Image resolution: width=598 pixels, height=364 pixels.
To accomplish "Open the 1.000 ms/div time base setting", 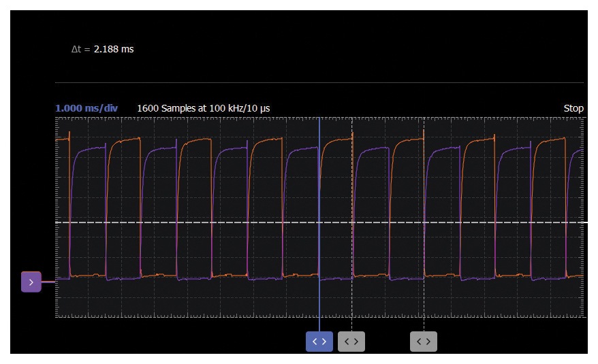I will point(86,108).
